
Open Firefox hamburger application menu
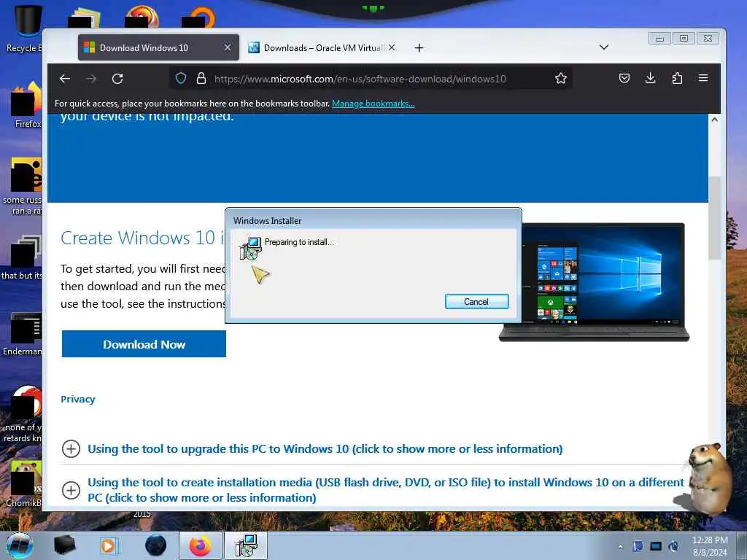click(703, 78)
